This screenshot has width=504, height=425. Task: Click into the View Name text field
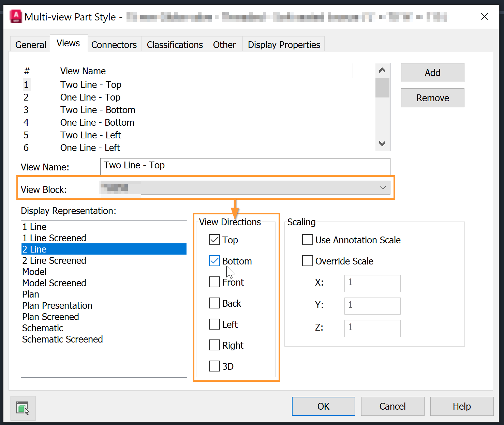(245, 166)
